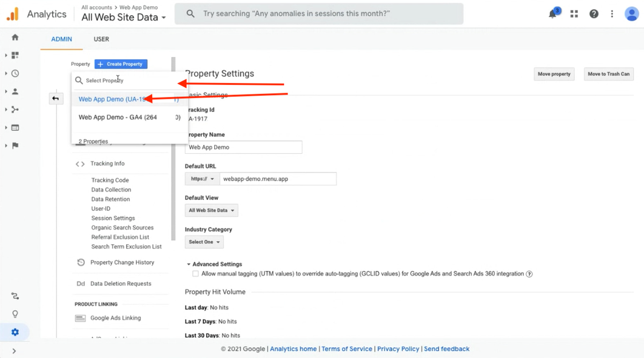The width and height of the screenshot is (644, 358).
Task: Open Default View All Web Site Data dropdown
Action: tap(212, 210)
